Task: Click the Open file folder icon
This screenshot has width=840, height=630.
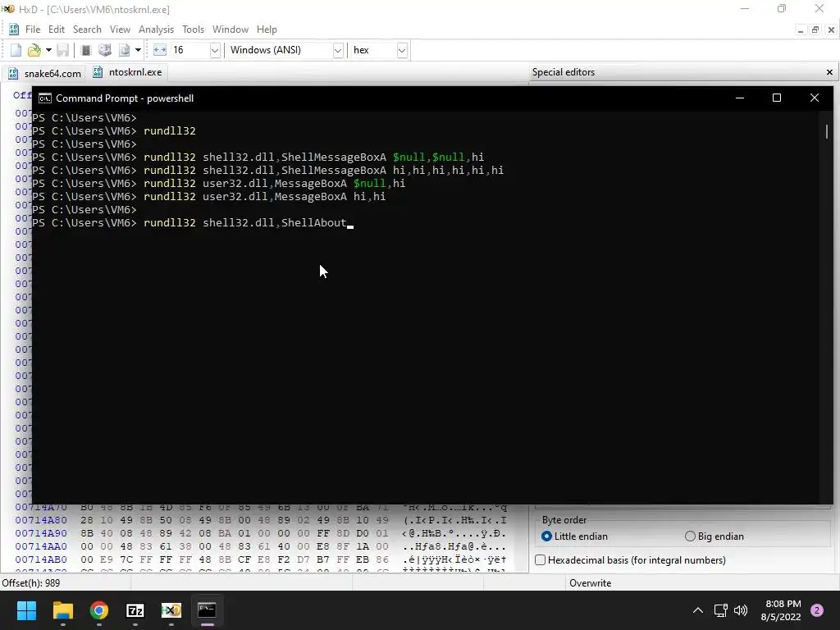Action: point(34,50)
